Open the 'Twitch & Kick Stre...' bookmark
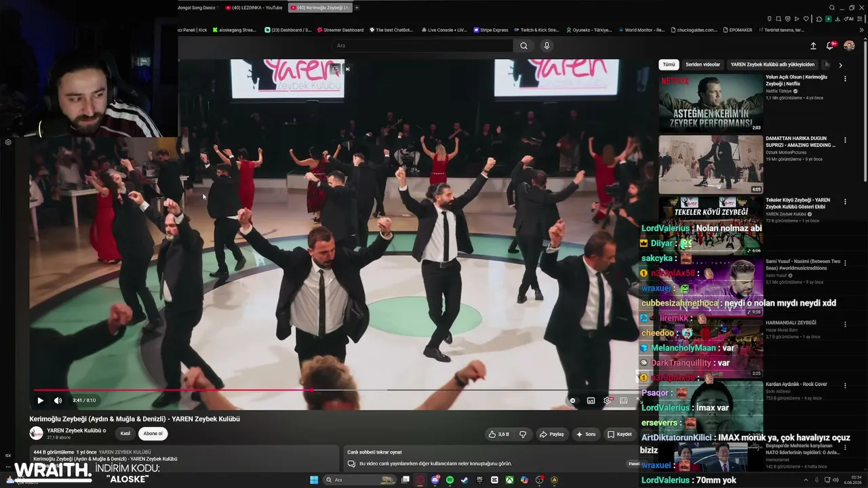The height and width of the screenshot is (488, 868). pyautogui.click(x=536, y=30)
